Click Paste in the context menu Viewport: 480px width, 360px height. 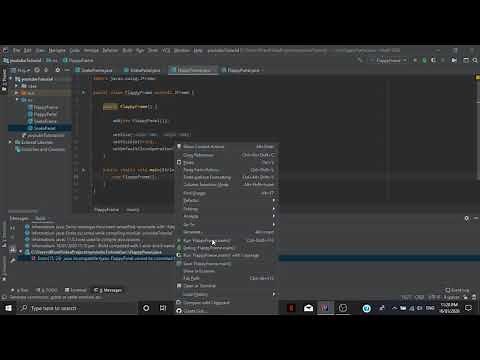click(227, 163)
